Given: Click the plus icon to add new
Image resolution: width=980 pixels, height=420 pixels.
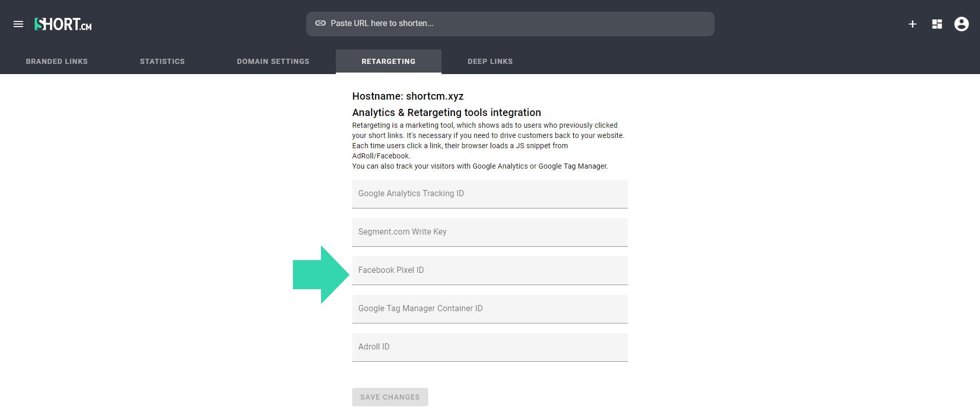Looking at the screenshot, I should [x=912, y=24].
